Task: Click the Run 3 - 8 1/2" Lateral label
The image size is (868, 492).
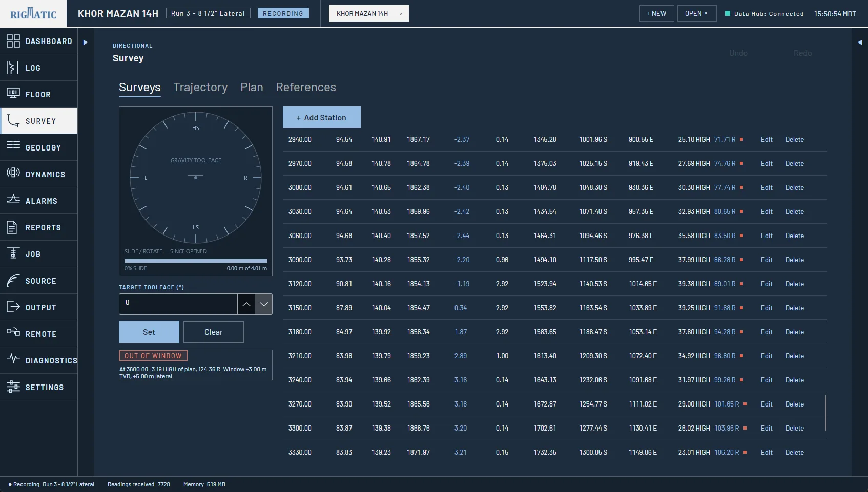Action: 208,13
